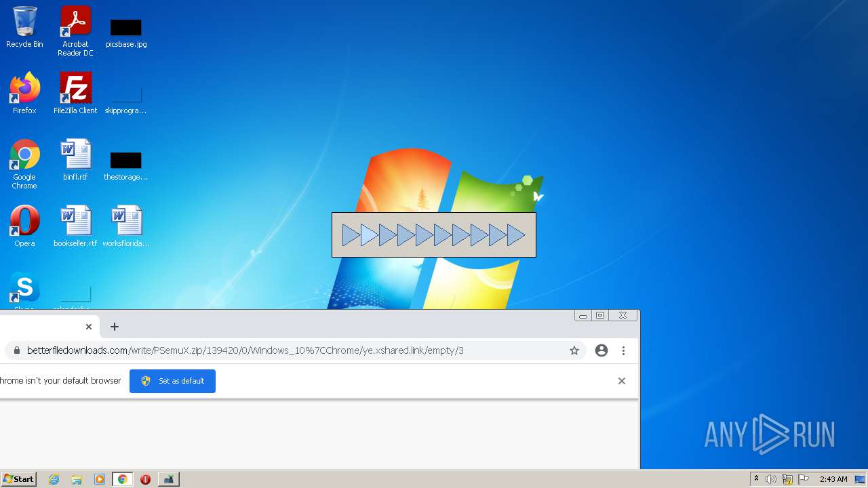Open volume speaker tray icon
This screenshot has height=488, width=868.
[770, 479]
